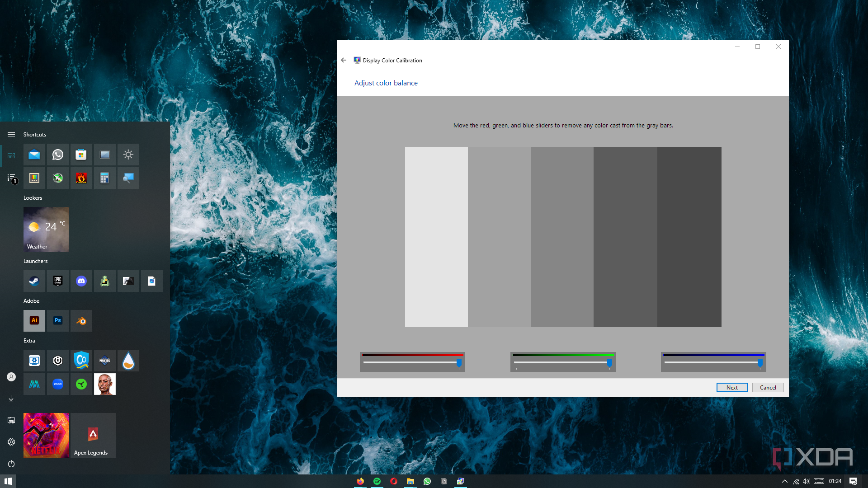Open the Mail shortcut
Image resolution: width=868 pixels, height=488 pixels.
(x=34, y=155)
